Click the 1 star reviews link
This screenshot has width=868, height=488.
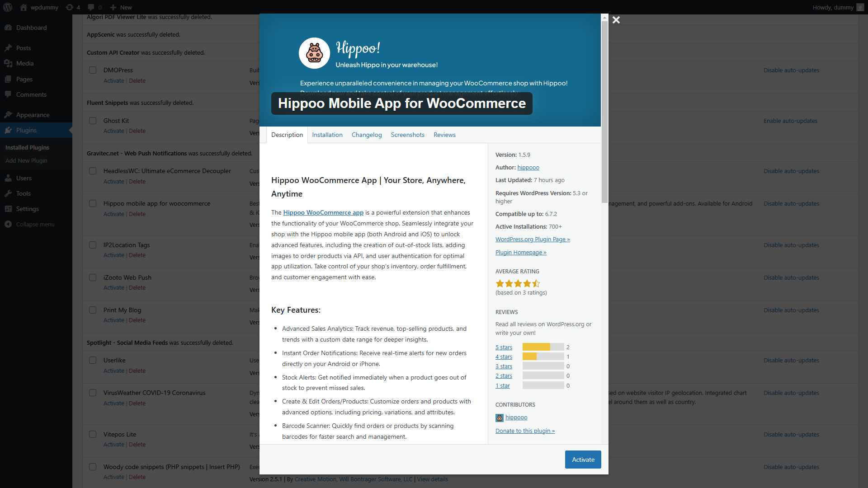click(502, 385)
